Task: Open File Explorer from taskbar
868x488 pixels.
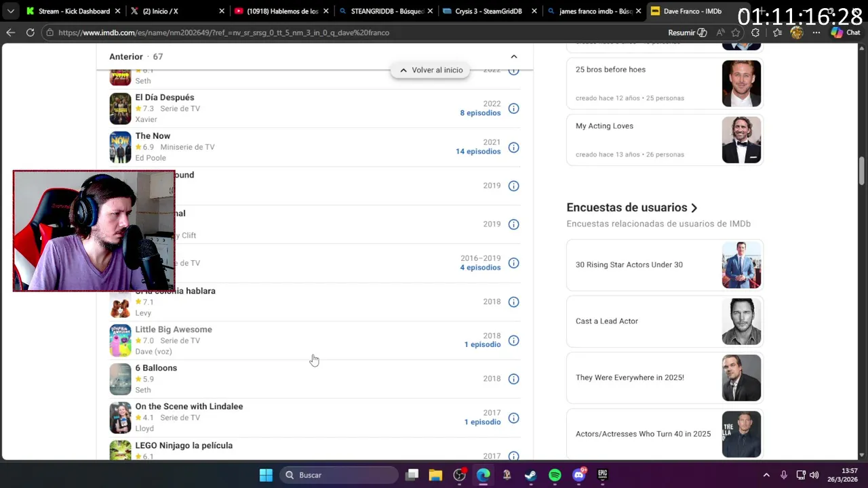Action: coord(435,475)
